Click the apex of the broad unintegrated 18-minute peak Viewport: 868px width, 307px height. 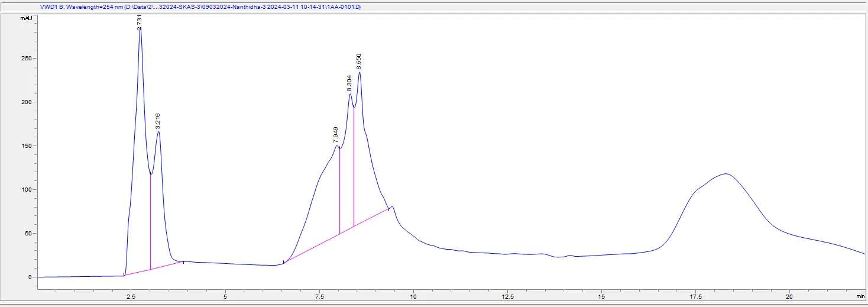[x=726, y=173]
